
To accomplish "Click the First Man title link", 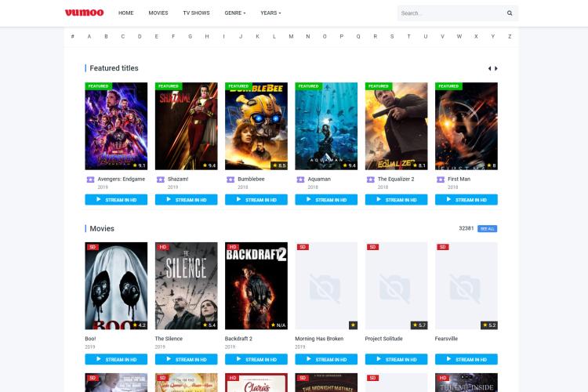I will pyautogui.click(x=459, y=179).
